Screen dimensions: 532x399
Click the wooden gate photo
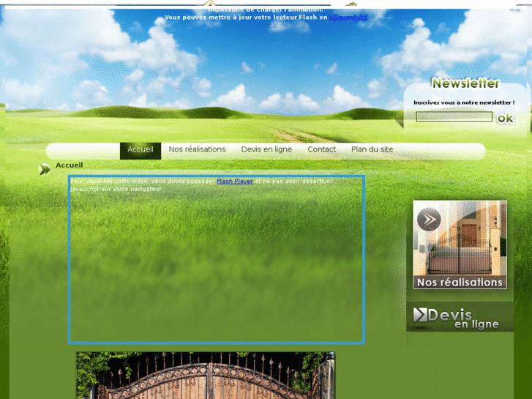(x=206, y=376)
